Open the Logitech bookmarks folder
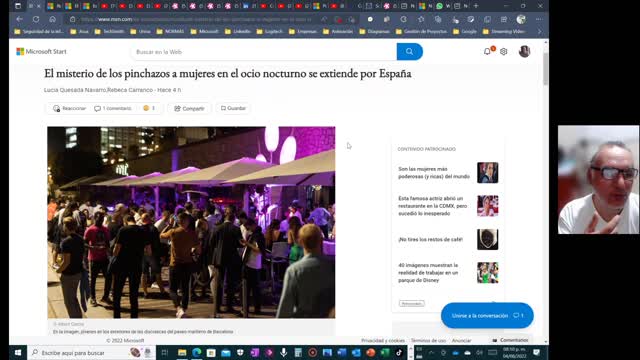Image resolution: width=640 pixels, height=360 pixels. (x=270, y=31)
